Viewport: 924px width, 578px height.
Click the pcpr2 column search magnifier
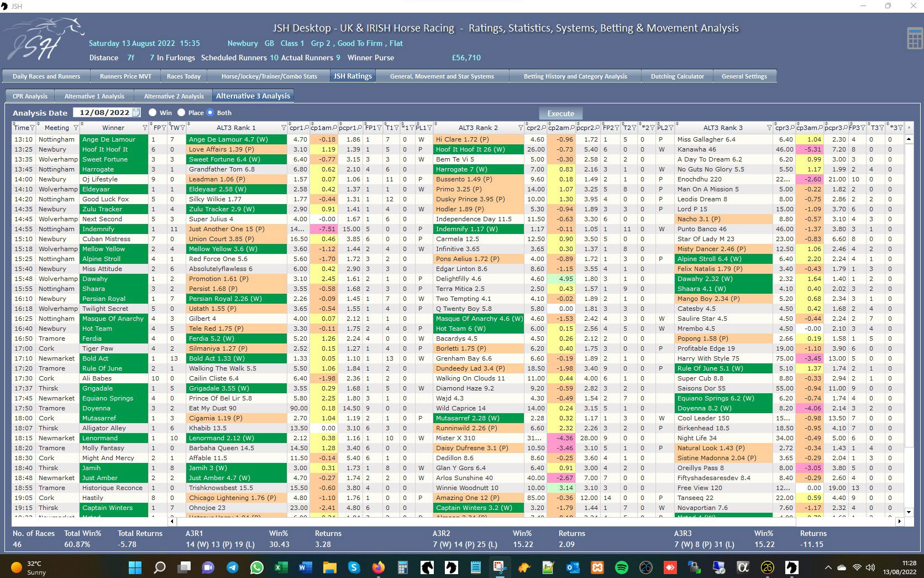[597, 128]
